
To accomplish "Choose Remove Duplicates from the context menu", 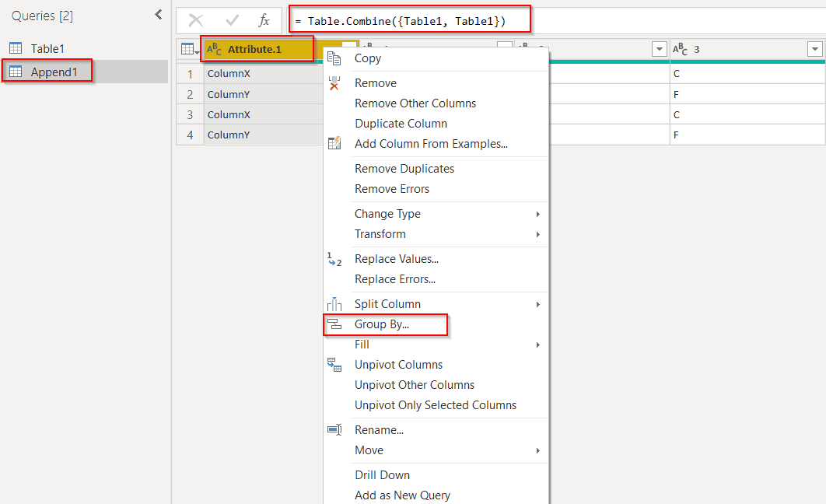I will pos(404,168).
